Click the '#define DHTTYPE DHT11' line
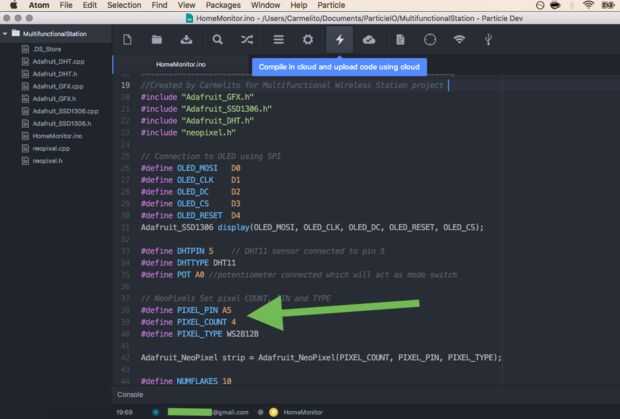620x419 pixels. (x=188, y=263)
